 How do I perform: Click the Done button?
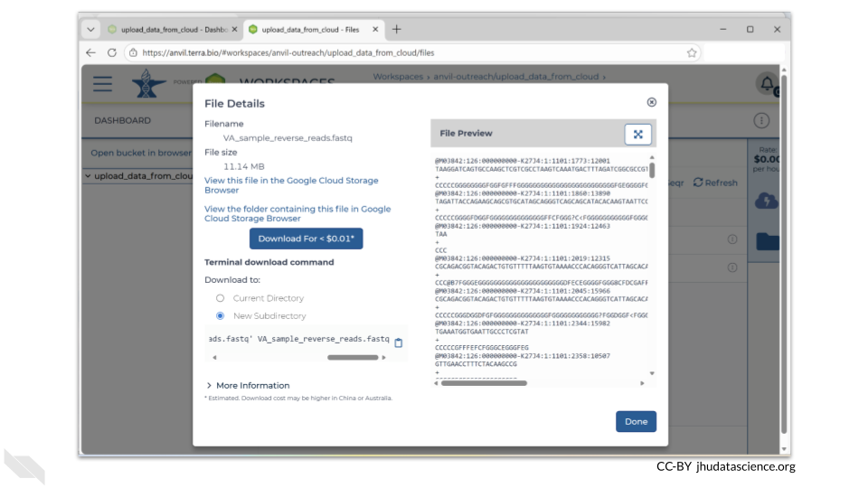[636, 422]
